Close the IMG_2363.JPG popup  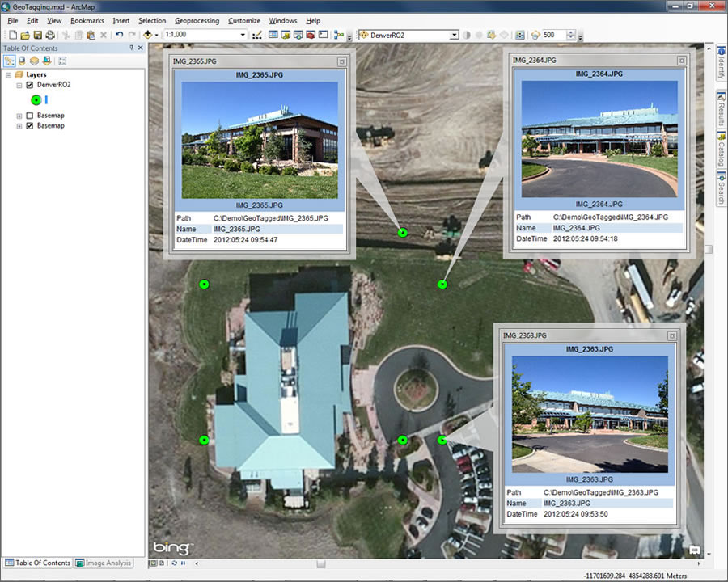click(672, 335)
